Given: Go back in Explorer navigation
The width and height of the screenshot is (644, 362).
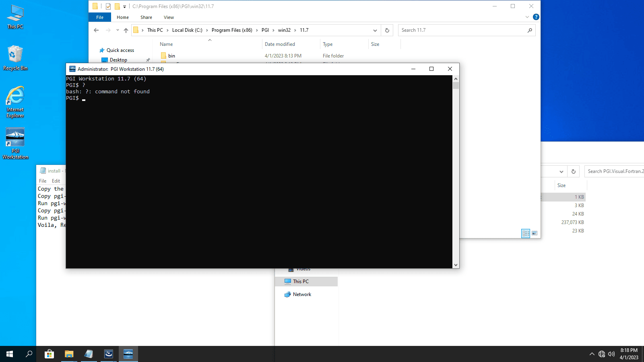Looking at the screenshot, I should [x=96, y=30].
